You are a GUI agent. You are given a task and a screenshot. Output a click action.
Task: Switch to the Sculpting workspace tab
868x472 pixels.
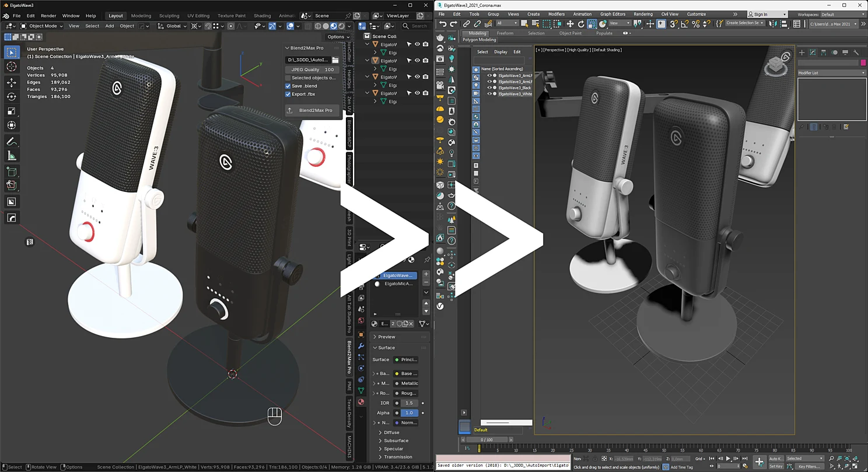[x=169, y=16]
